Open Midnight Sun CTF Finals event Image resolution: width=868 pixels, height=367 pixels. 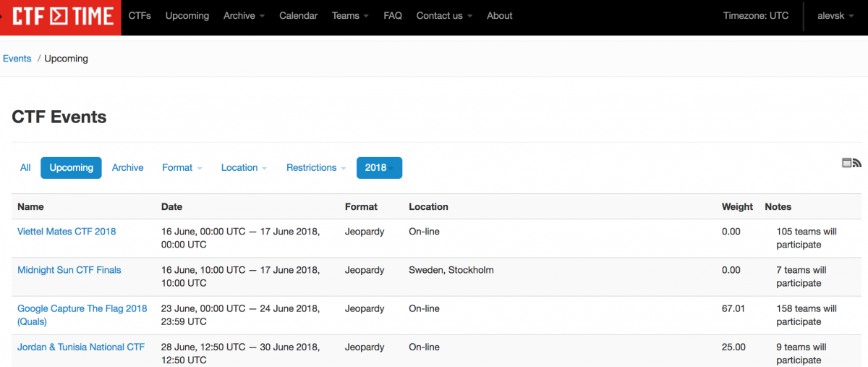[69, 270]
